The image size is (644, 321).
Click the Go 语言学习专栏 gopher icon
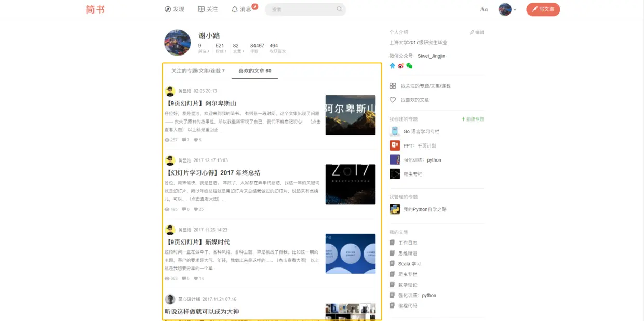click(x=395, y=131)
